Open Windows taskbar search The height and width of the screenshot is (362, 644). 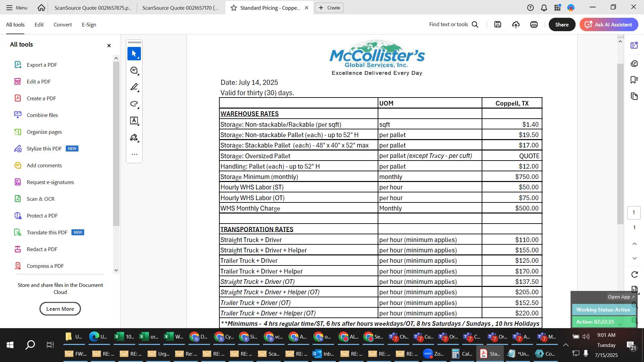point(30,345)
